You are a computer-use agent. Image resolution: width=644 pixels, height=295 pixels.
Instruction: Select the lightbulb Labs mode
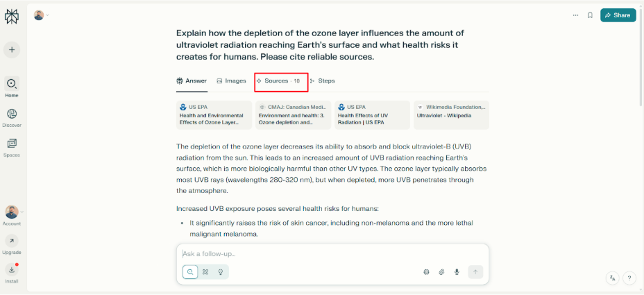(221, 272)
